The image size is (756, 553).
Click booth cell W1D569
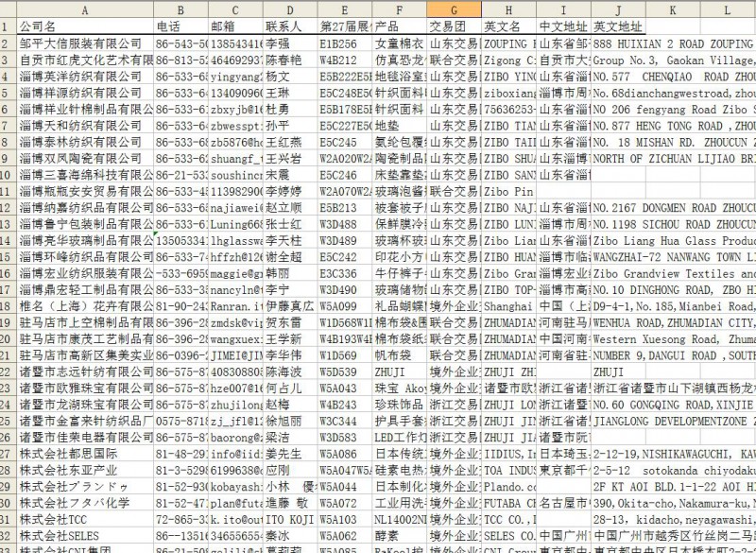345,355
